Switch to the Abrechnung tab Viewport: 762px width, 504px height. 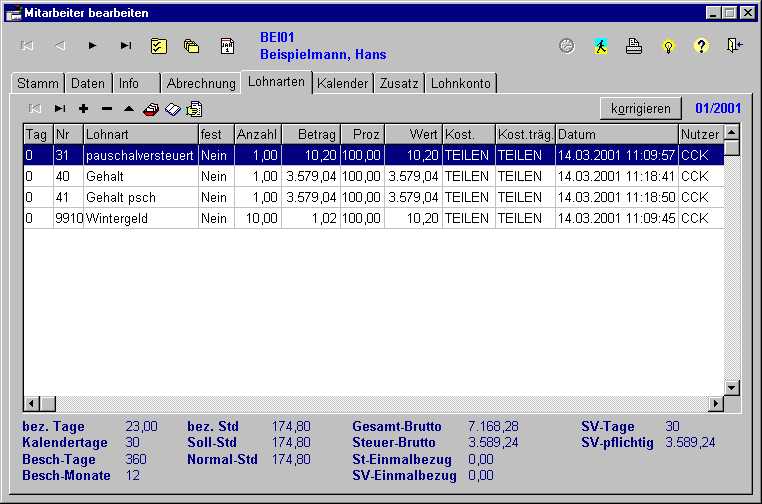coord(201,83)
